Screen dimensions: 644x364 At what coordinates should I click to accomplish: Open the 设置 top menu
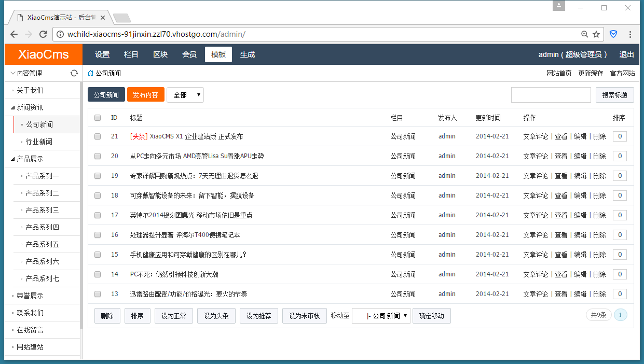tap(102, 54)
